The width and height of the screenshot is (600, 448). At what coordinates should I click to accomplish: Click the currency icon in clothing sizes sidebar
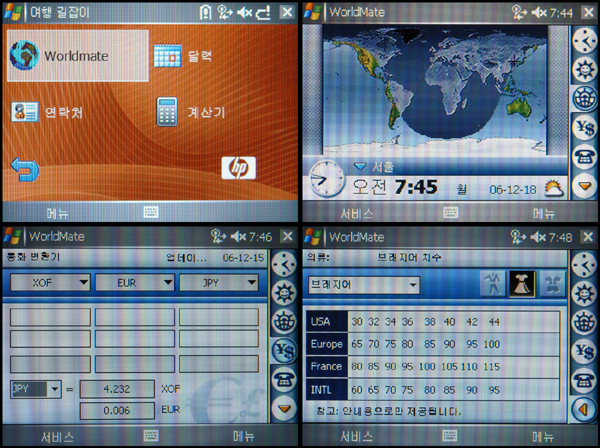tap(584, 351)
